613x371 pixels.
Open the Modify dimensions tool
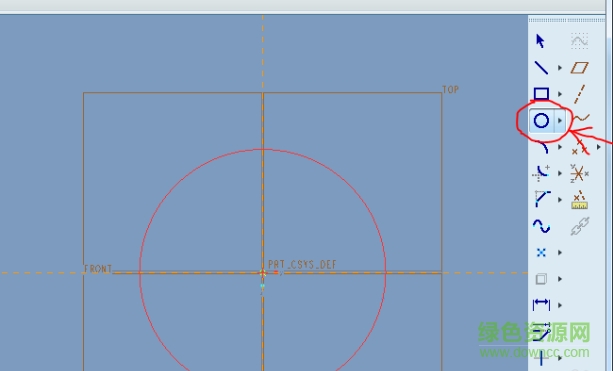point(541,332)
